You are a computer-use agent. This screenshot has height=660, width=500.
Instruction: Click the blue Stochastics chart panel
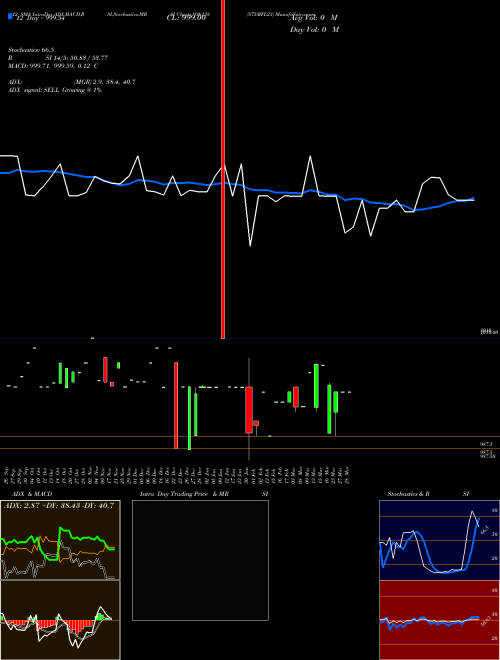coord(439,540)
